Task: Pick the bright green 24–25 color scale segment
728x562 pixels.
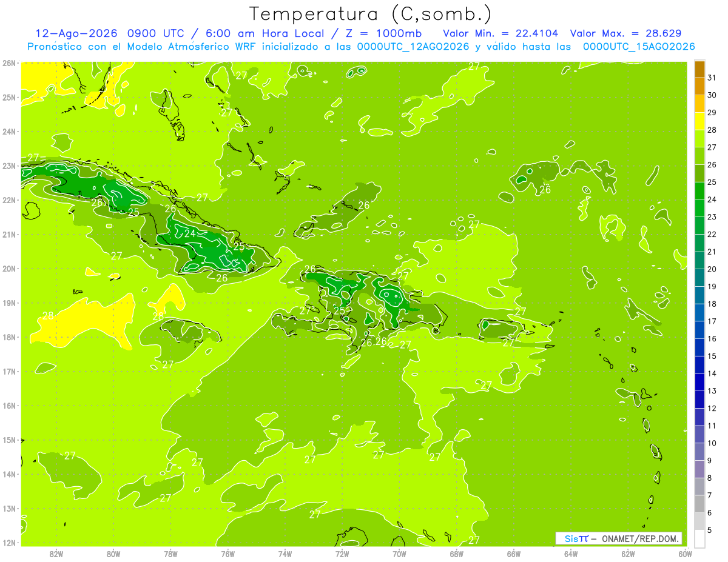Action: coord(699,191)
